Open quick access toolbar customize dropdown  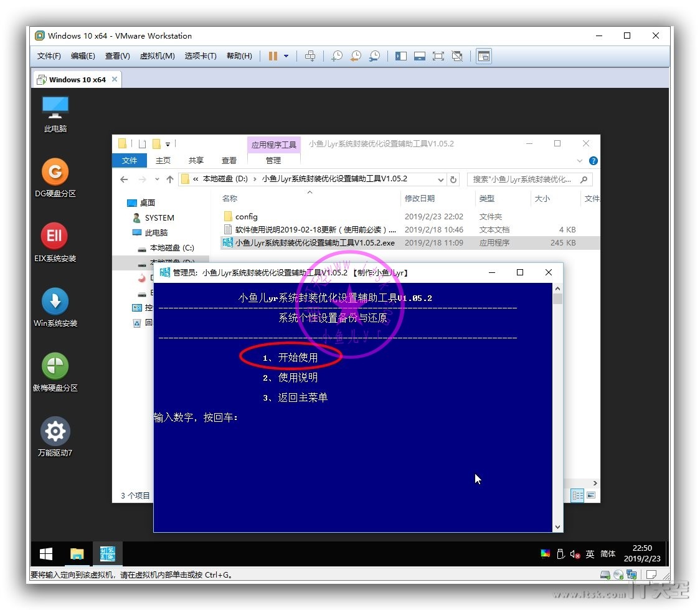point(168,144)
